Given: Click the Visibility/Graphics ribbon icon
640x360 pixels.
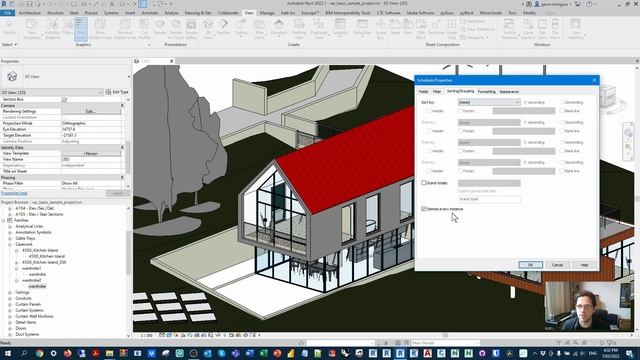Looking at the screenshot, I should click(x=52, y=29).
